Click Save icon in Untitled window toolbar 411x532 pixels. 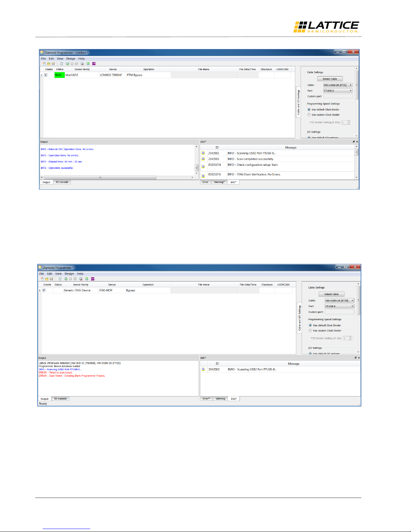tap(53, 63)
